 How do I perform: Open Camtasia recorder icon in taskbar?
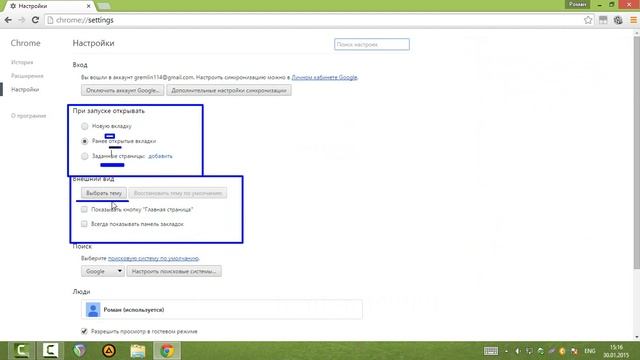(x=22, y=351)
